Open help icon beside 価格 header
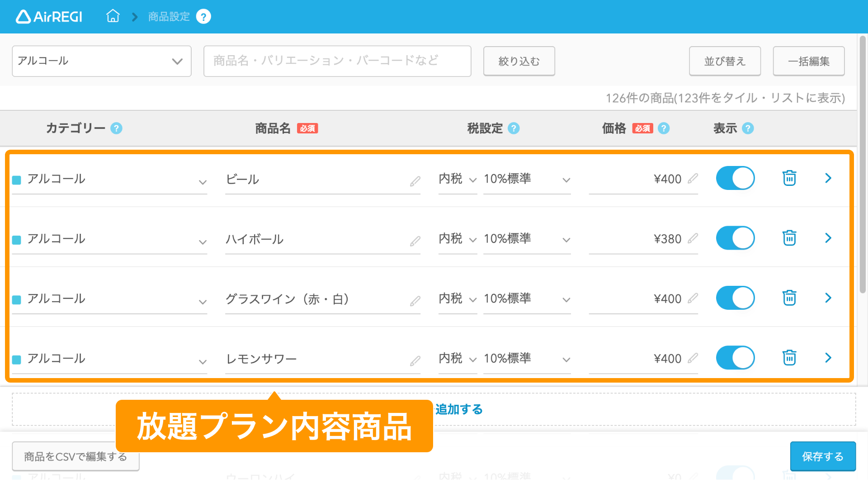 click(x=664, y=128)
